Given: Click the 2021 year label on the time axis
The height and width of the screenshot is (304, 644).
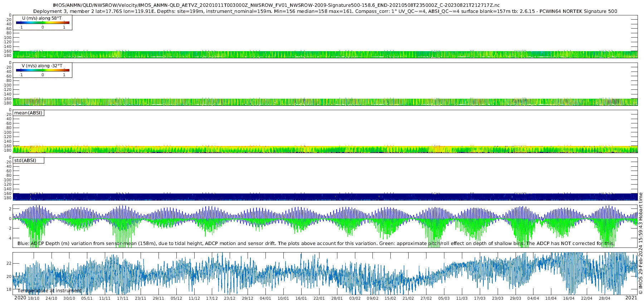Looking at the screenshot, I should [631, 298].
